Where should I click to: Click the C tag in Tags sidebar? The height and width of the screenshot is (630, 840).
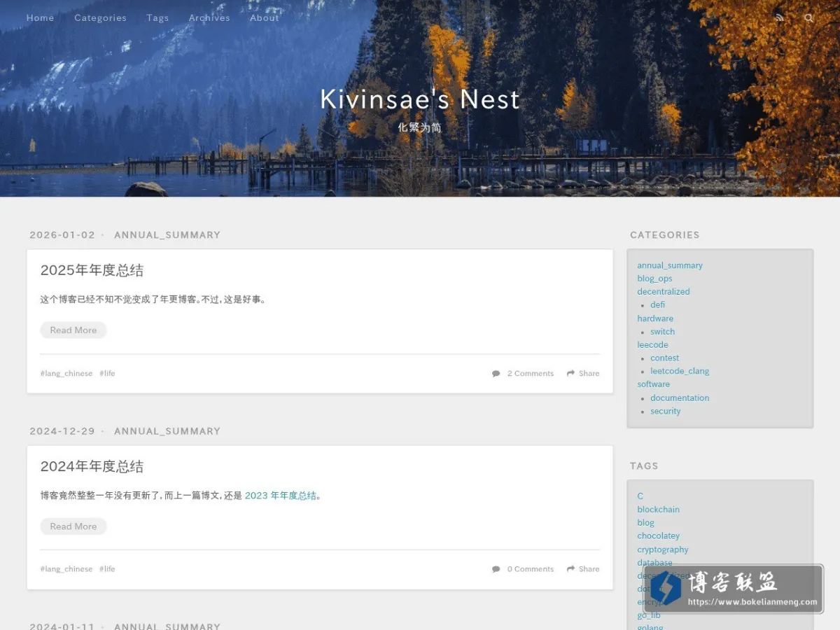point(640,496)
